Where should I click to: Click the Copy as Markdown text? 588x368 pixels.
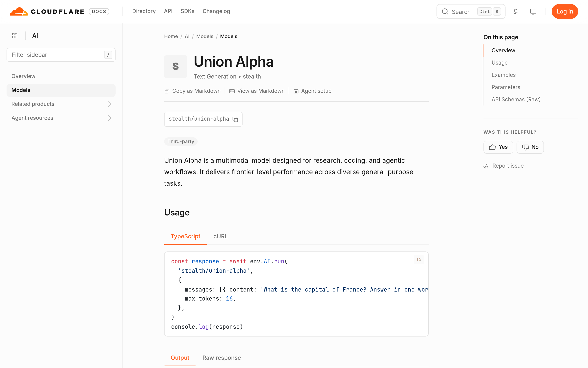pos(196,91)
